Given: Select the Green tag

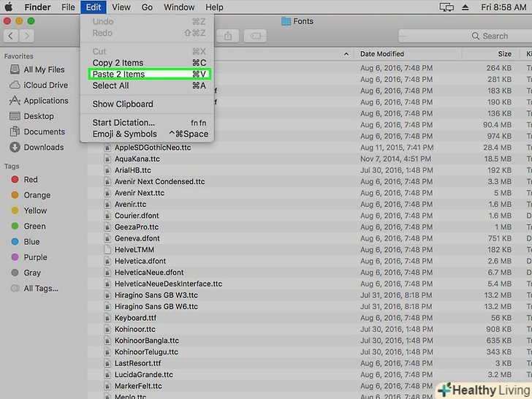Looking at the screenshot, I should (28, 227).
